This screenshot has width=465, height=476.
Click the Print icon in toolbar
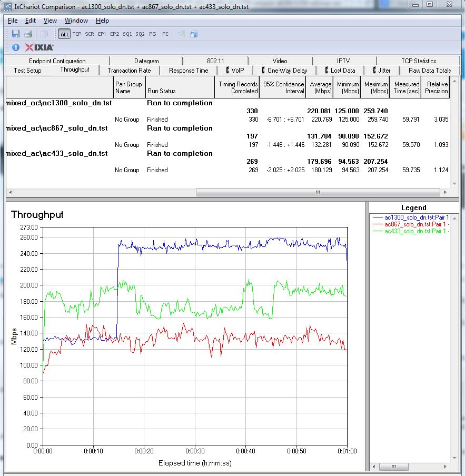(28, 34)
